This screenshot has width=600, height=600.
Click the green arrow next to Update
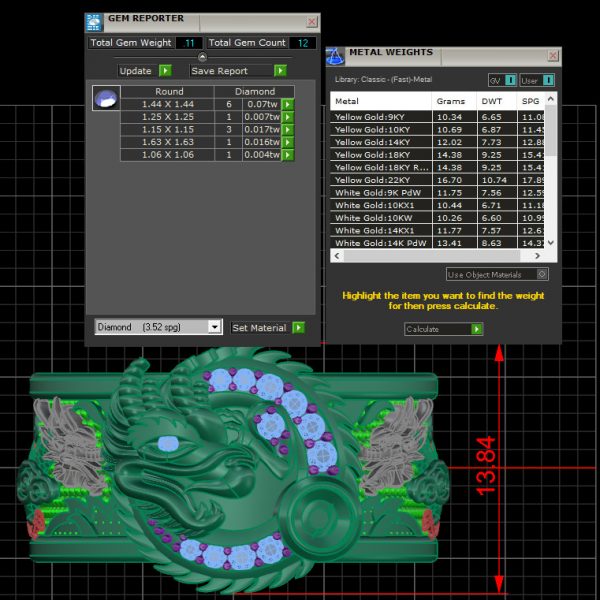coord(165,71)
